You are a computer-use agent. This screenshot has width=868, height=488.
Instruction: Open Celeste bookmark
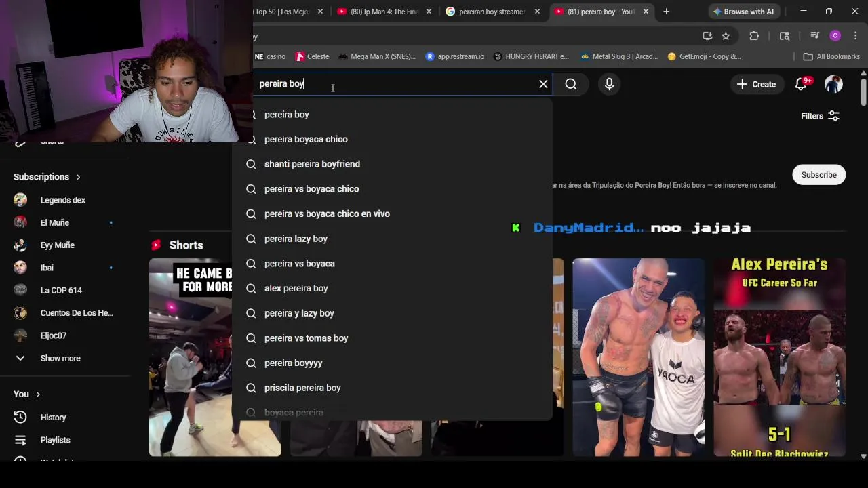click(x=312, y=56)
